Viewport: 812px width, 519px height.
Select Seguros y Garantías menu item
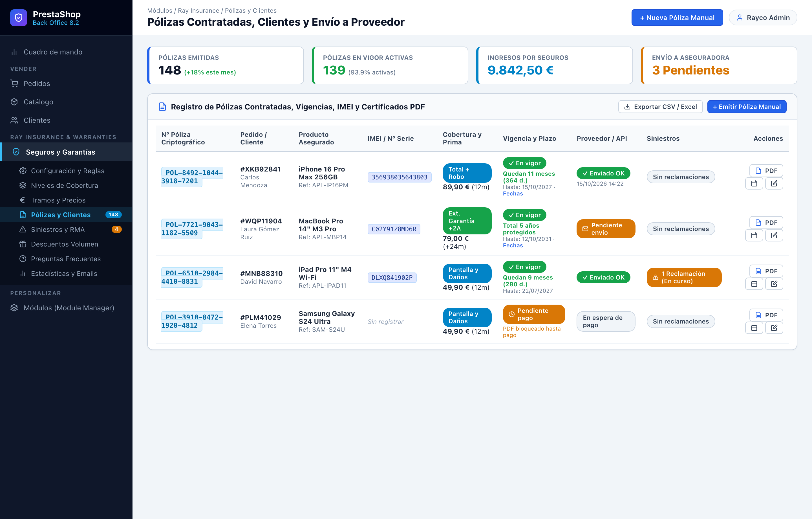point(66,152)
